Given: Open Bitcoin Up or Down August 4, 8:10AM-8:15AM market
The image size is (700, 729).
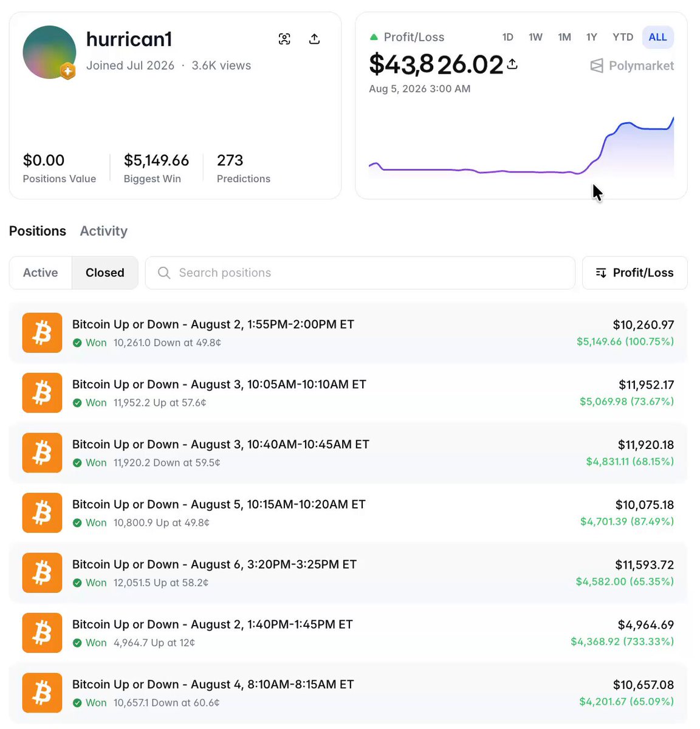Looking at the screenshot, I should click(x=348, y=693).
